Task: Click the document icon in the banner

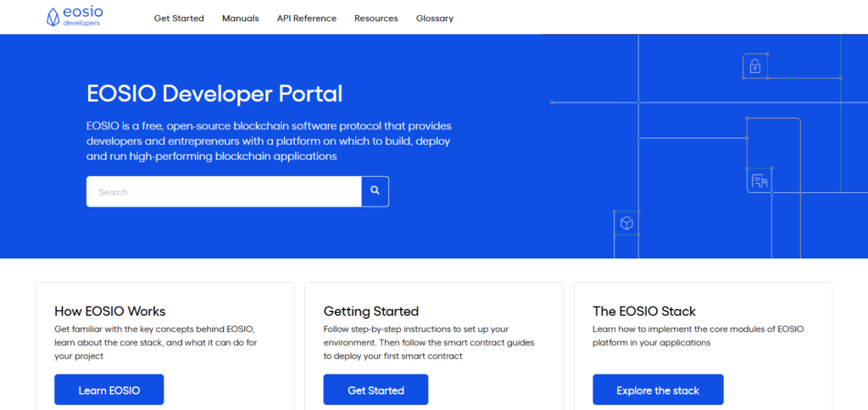Action: point(759,180)
